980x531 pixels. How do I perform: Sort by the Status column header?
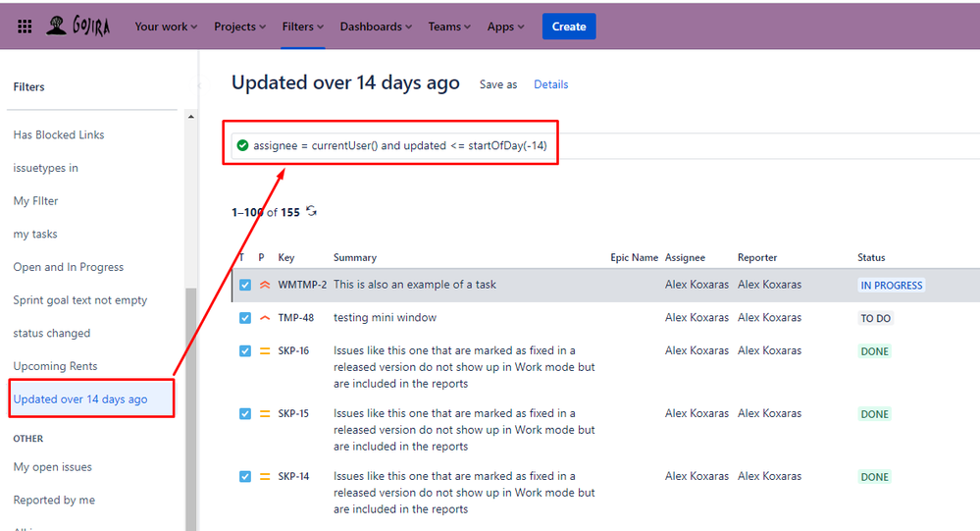coord(871,258)
